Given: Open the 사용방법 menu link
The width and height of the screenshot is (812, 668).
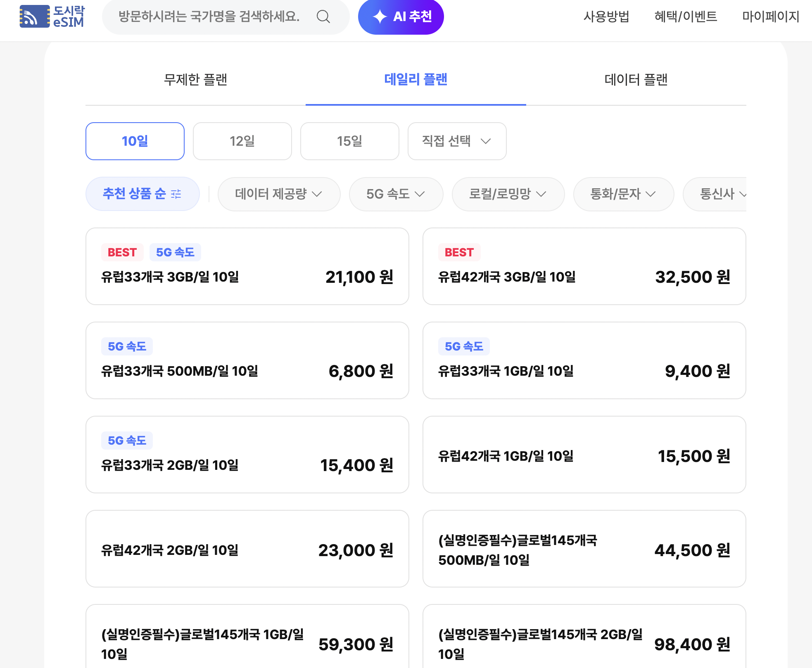Looking at the screenshot, I should (606, 17).
